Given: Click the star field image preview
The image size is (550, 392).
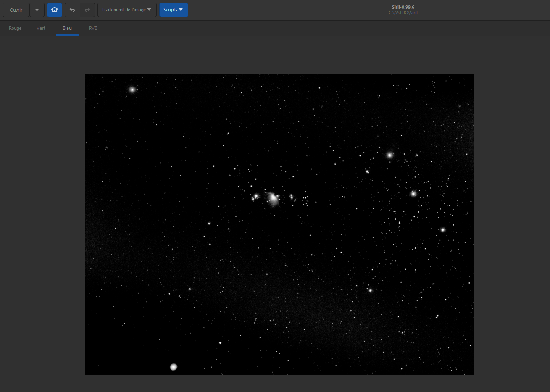Looking at the screenshot, I should (279, 224).
